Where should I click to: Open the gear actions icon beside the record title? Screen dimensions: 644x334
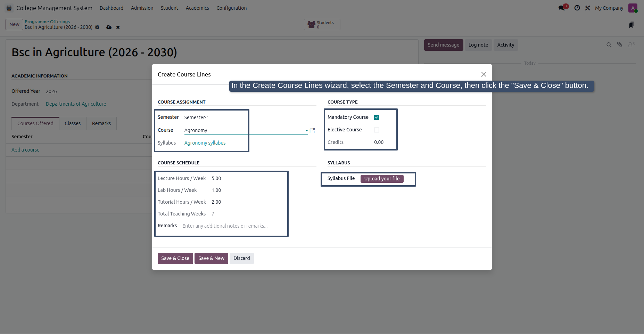[x=97, y=27]
